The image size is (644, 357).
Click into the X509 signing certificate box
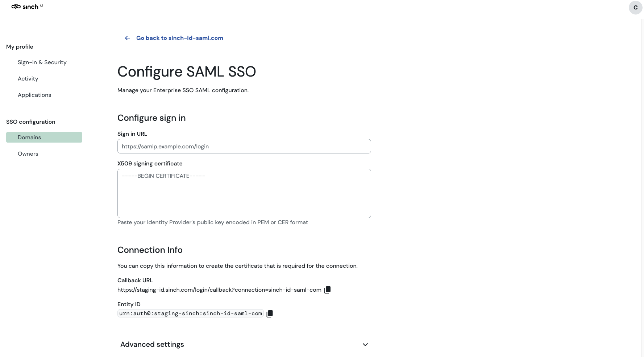[x=244, y=193]
